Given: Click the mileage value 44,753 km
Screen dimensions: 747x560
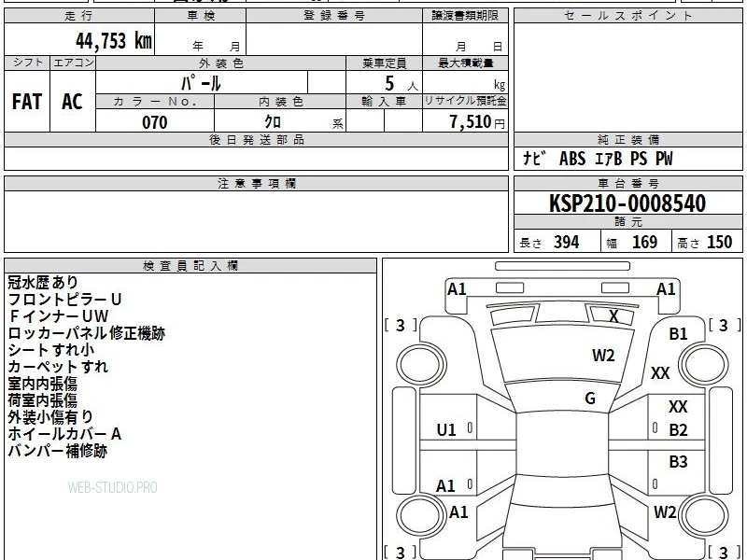Looking at the screenshot, I should pyautogui.click(x=114, y=41).
